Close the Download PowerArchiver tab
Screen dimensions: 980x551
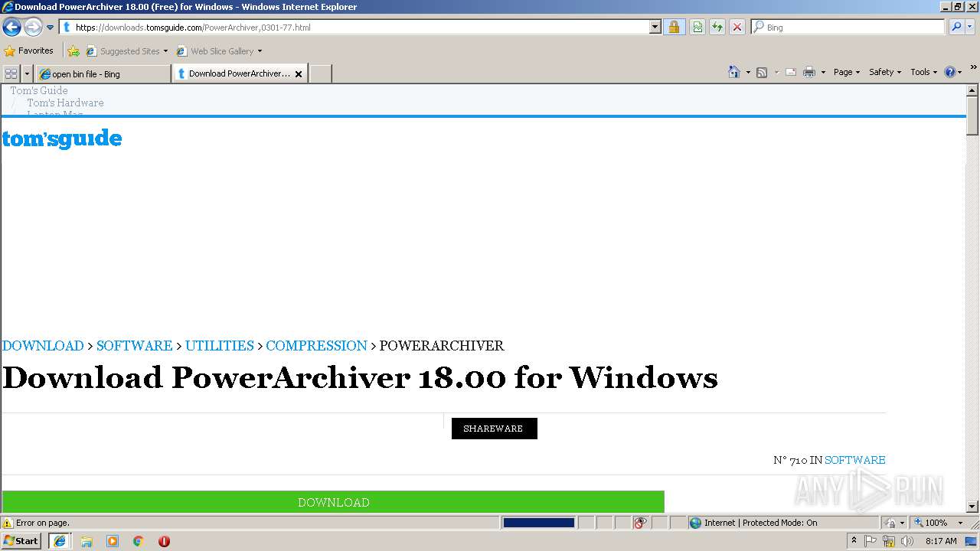(x=299, y=74)
